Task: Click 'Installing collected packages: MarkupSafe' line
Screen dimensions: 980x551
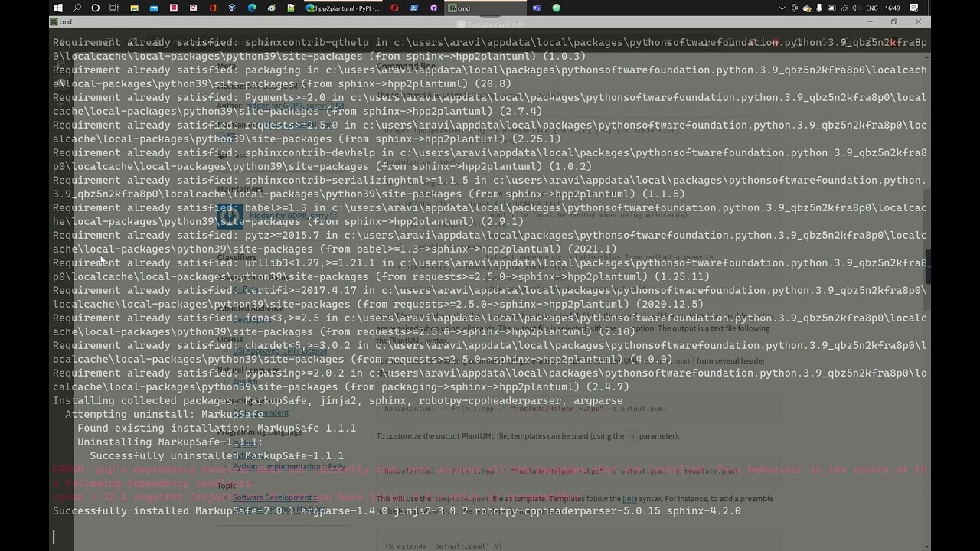Action: (x=338, y=400)
